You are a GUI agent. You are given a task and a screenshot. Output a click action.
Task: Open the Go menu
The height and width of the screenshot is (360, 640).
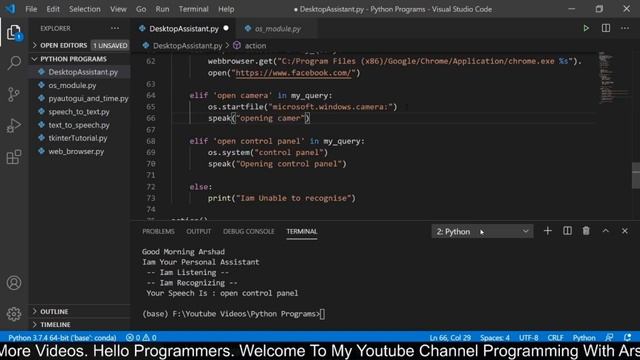point(141,9)
